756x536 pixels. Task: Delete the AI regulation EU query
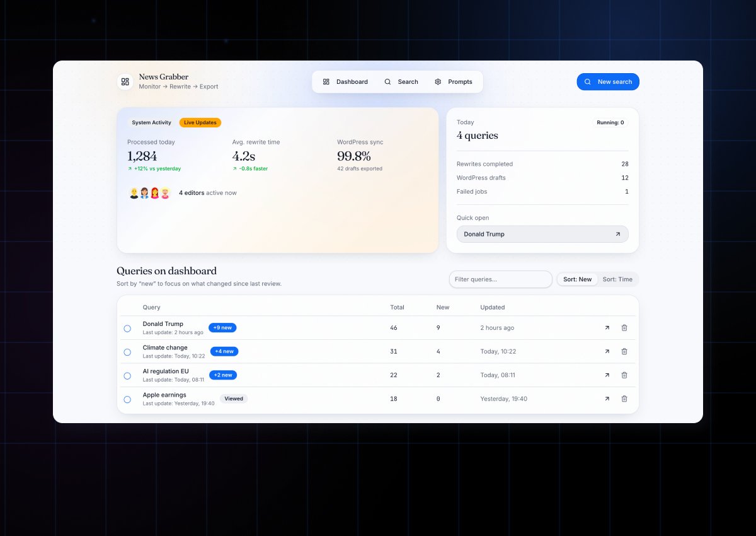click(624, 375)
